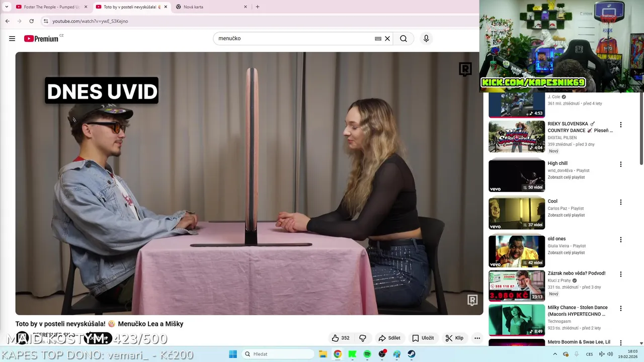Open options for Milky Chance video
Image resolution: width=644 pixels, height=362 pixels.
[x=620, y=308]
